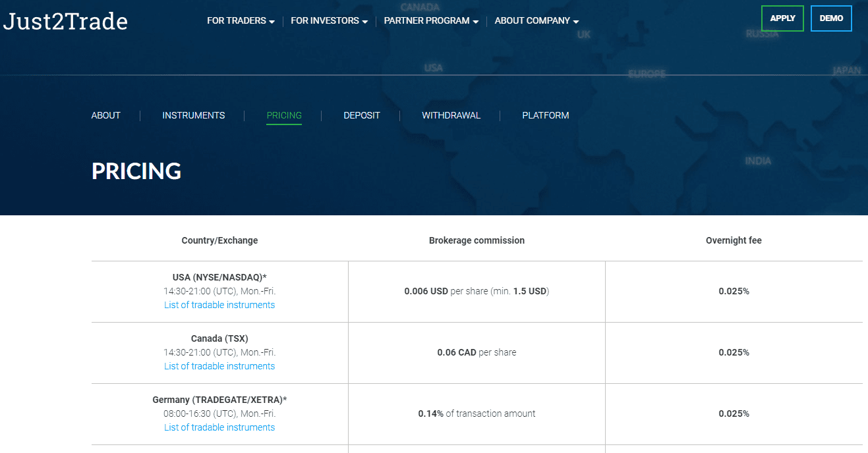
Task: Open tradable instruments list for Germany (TRADEGATE/XETRA)
Action: coord(219,427)
